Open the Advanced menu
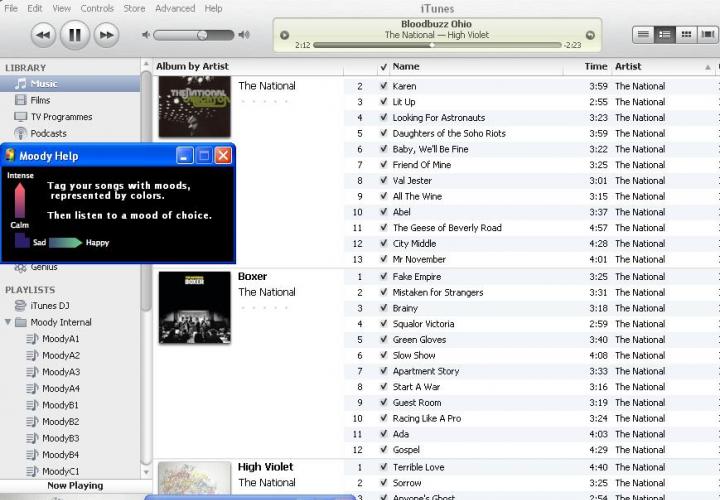 (175, 8)
